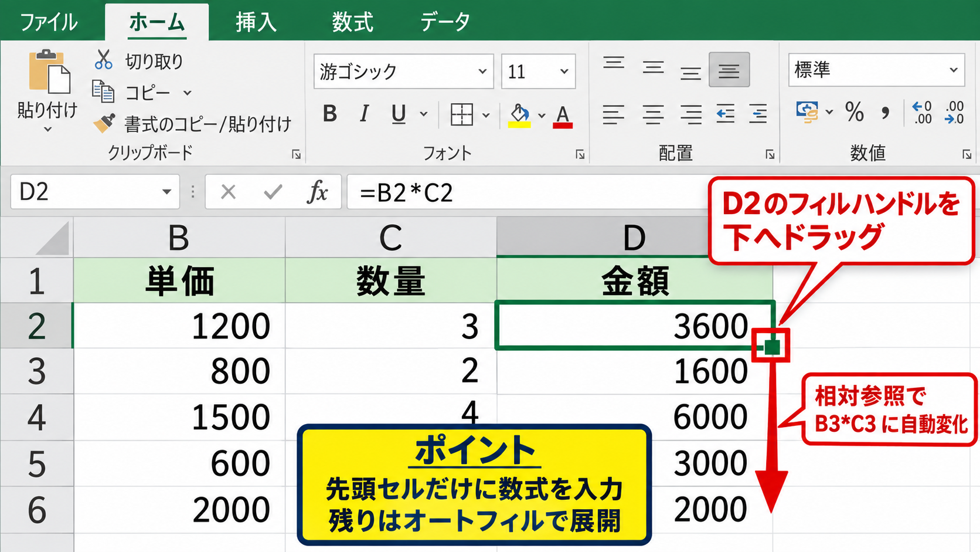The image size is (980, 552).
Task: Align text left
Action: coord(613,114)
